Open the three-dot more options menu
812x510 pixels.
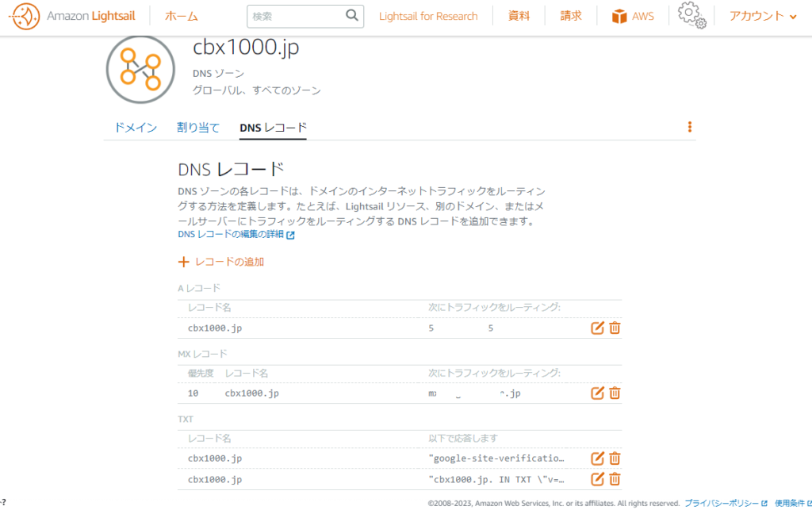(x=689, y=127)
